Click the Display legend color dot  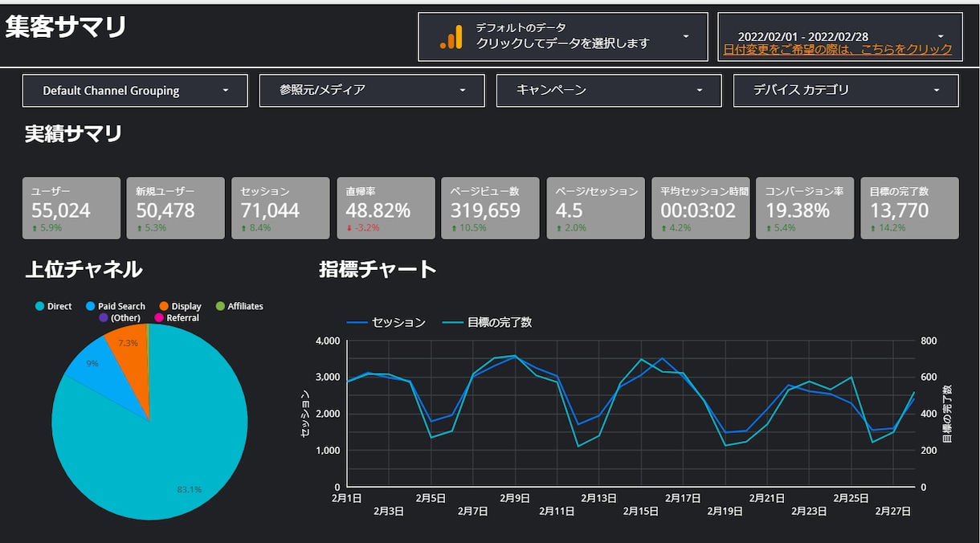[x=164, y=306]
